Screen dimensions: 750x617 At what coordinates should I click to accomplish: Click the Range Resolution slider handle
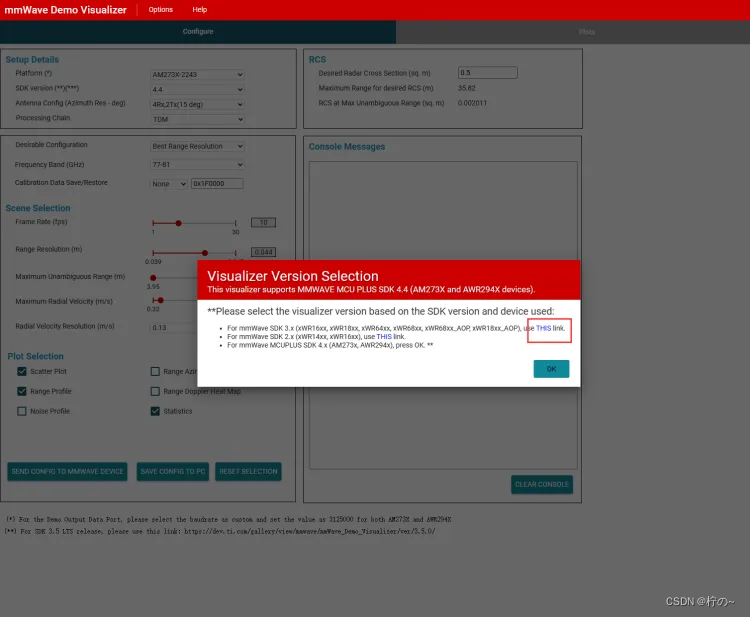(205, 253)
